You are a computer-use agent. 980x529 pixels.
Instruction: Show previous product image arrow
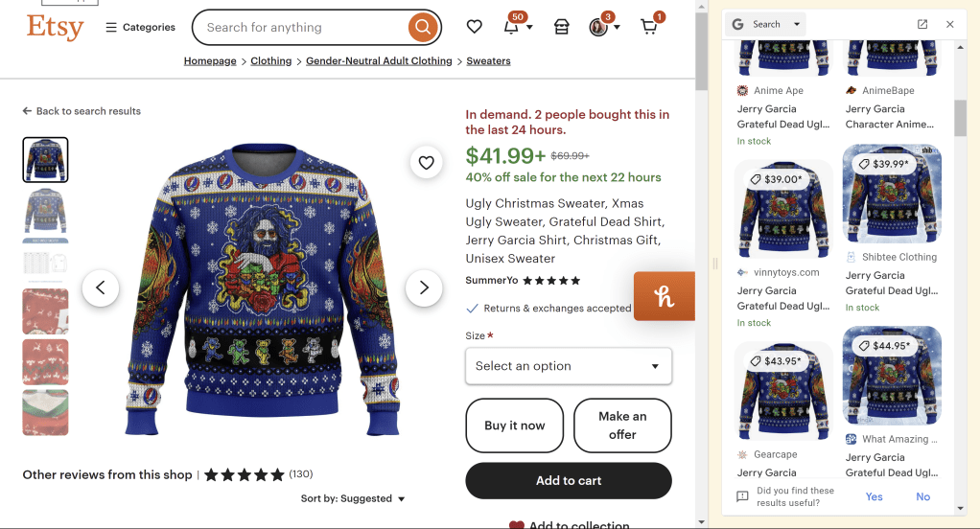click(101, 287)
